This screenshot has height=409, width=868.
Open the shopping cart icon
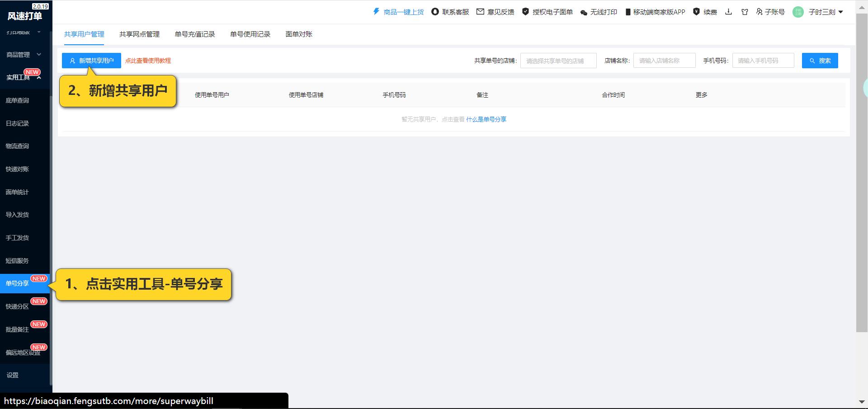click(745, 12)
